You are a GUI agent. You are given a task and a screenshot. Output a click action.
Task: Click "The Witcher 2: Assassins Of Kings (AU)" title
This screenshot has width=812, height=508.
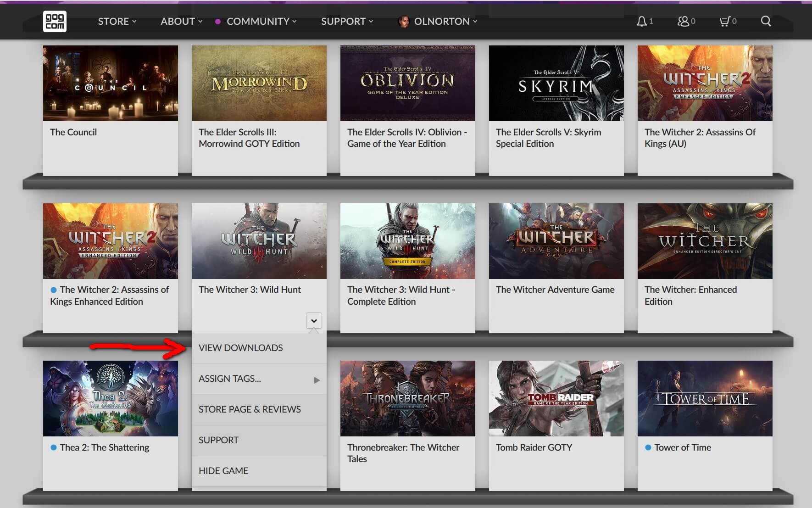coord(700,138)
